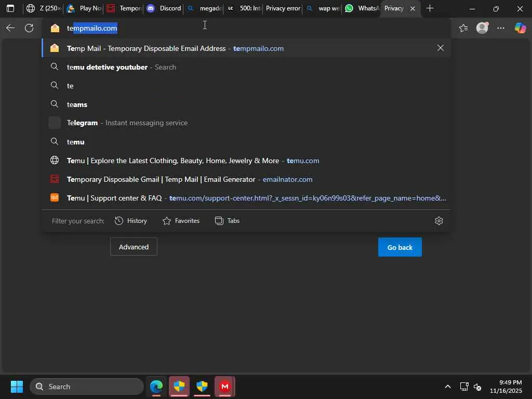Open Microsoft Edge from the taskbar

(x=156, y=387)
